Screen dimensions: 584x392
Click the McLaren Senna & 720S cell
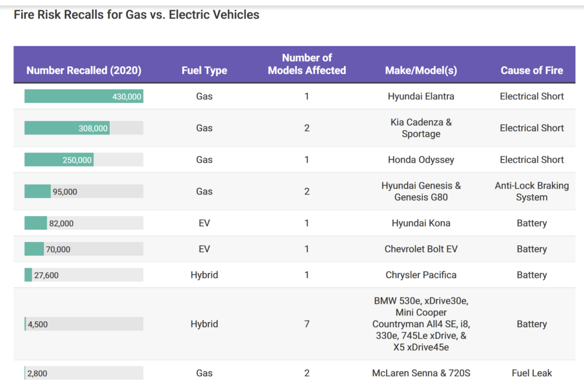[420, 373]
